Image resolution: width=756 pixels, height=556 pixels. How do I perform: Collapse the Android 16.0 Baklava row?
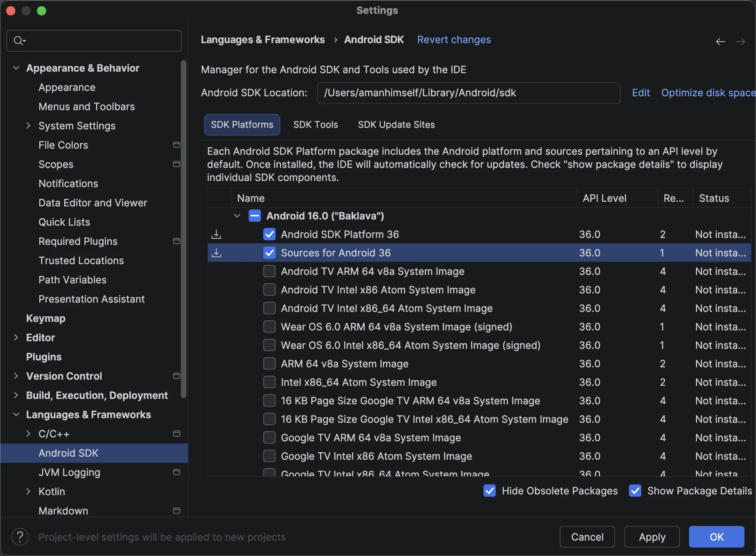click(237, 216)
